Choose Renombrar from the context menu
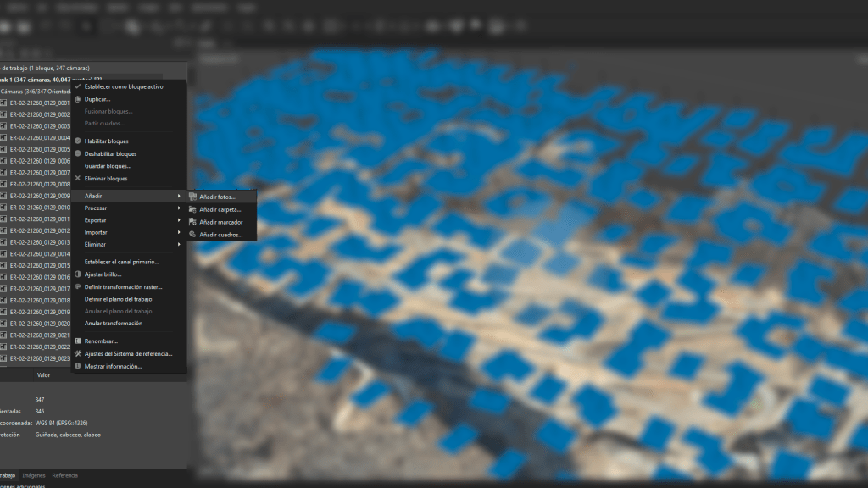The height and width of the screenshot is (488, 868). 101,341
